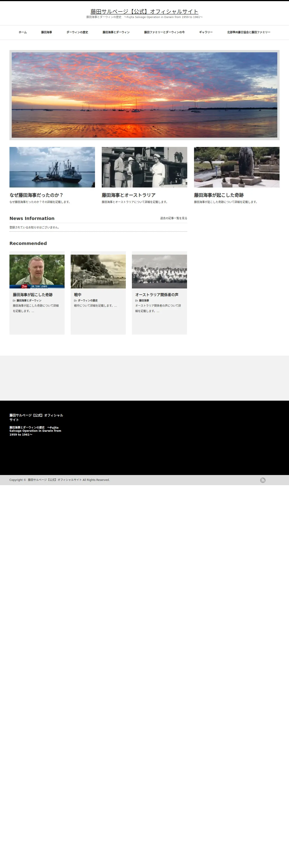The image size is (289, 868).
Task: Click category link 藤田海事とダーウィン in first card
Action: (29, 301)
